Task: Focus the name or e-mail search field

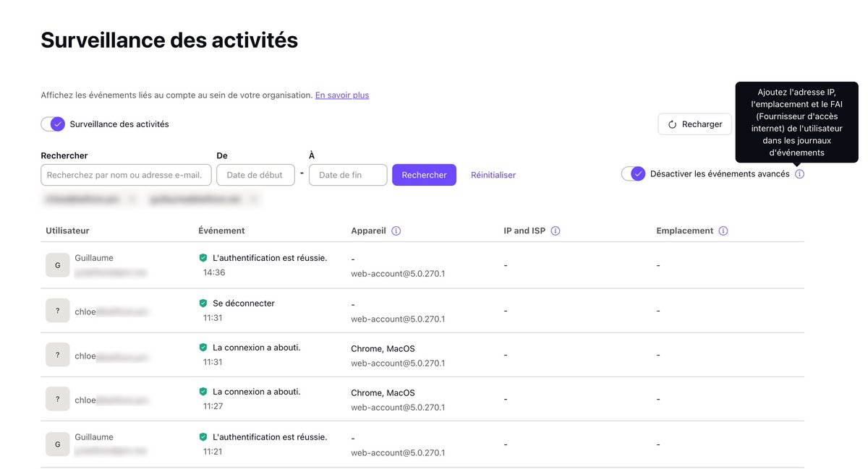Action: (x=127, y=175)
